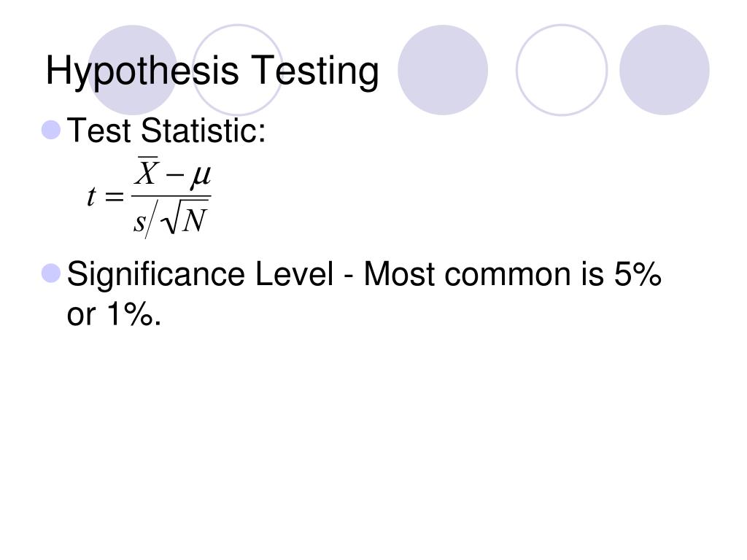Click the bullet beside 'Test Statistic:'
The height and width of the screenshot is (560, 747).
coord(52,130)
